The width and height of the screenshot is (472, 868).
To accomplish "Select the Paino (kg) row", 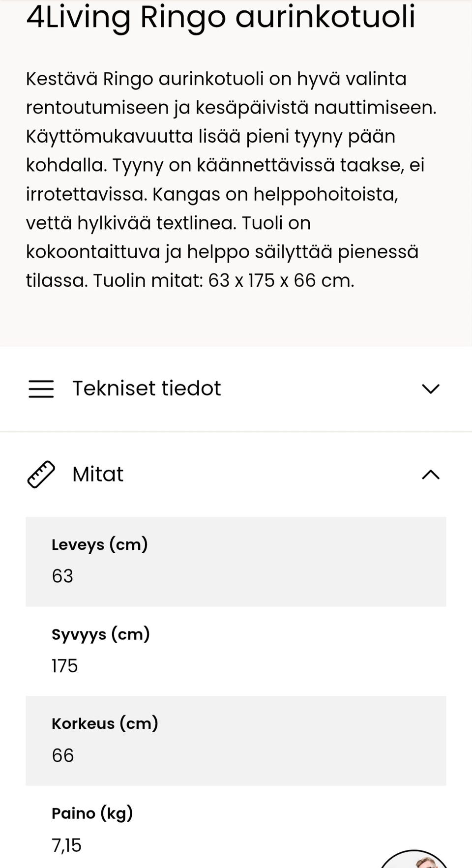I will pyautogui.click(x=236, y=827).
